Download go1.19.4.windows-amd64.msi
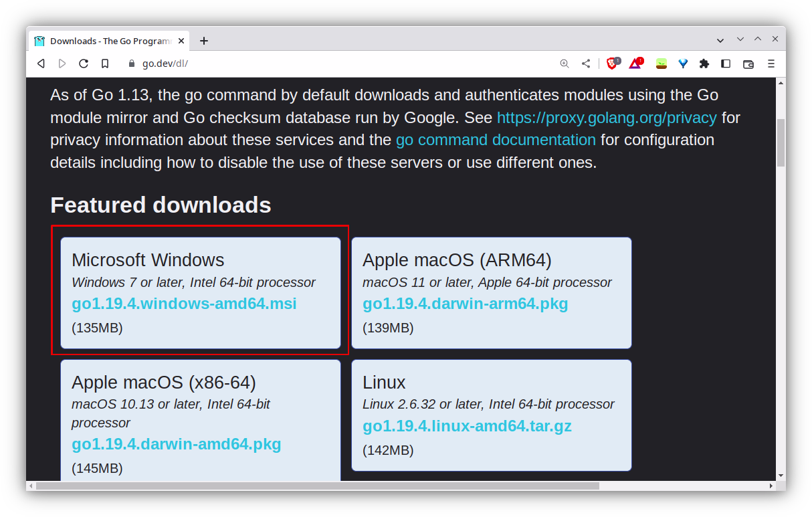 [x=184, y=304]
